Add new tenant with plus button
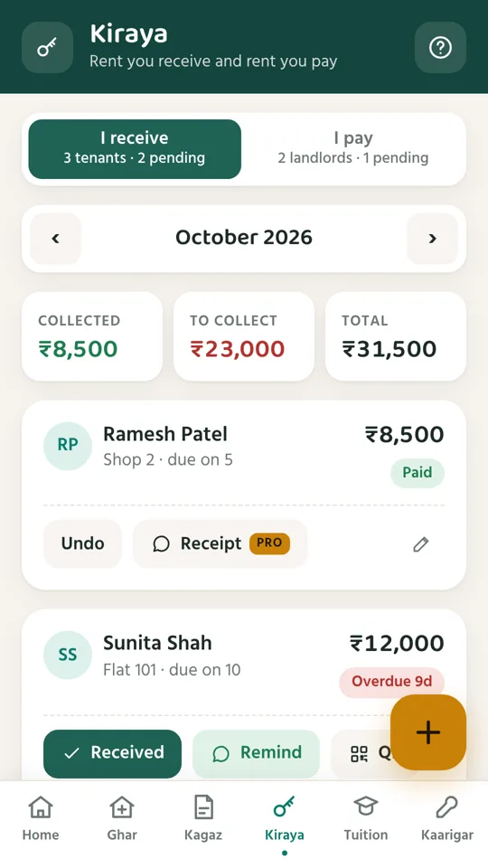This screenshot has width=488, height=868. (x=428, y=732)
